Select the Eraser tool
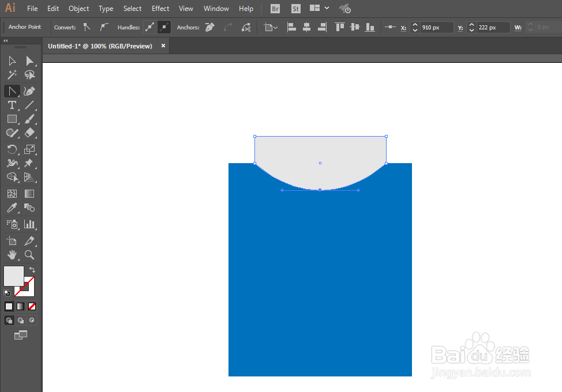The image size is (562, 392). pyautogui.click(x=29, y=133)
